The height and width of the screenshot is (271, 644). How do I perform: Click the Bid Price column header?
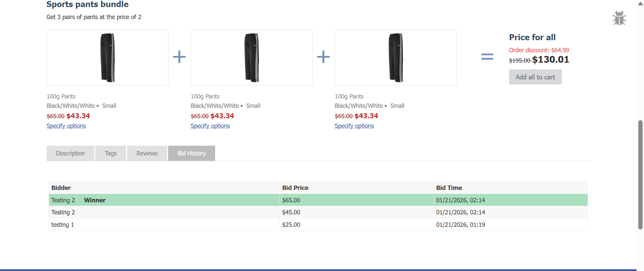click(295, 188)
